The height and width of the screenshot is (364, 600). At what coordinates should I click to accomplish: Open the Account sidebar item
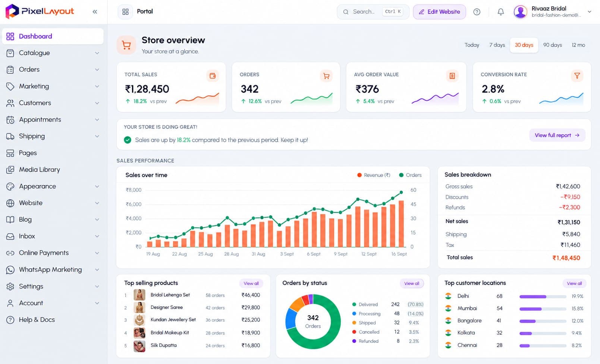[x=53, y=303]
